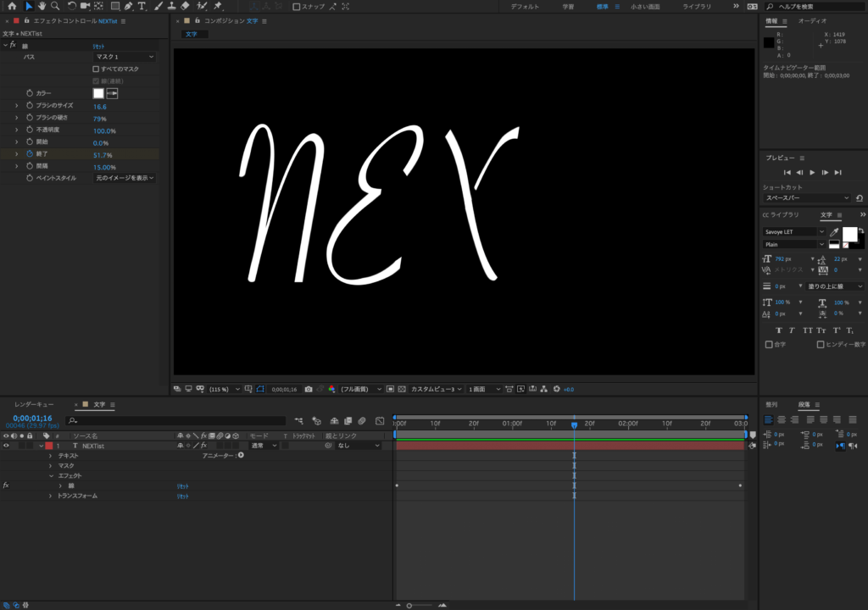868x610 pixels.
Task: Open the 通常 blending mode dropdown
Action: click(x=264, y=446)
